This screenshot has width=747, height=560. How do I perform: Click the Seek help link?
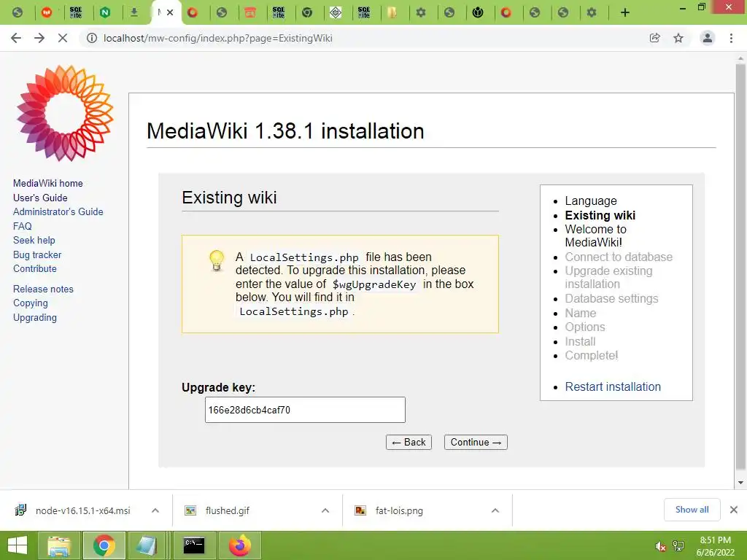tap(34, 240)
